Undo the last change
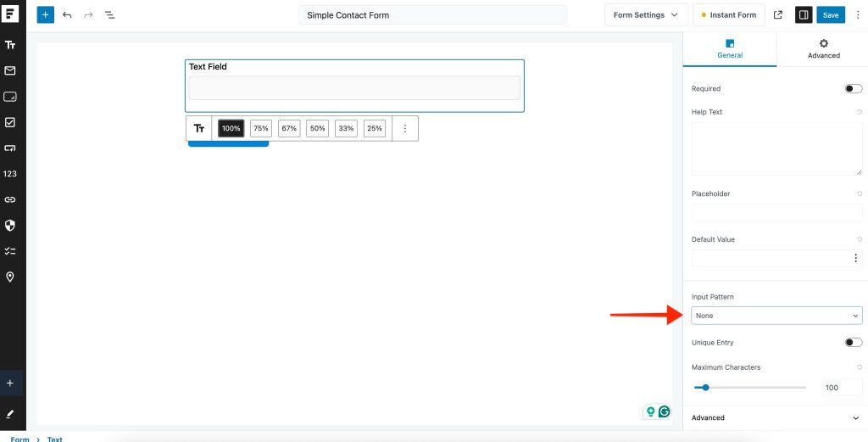The image size is (868, 442). 67,15
